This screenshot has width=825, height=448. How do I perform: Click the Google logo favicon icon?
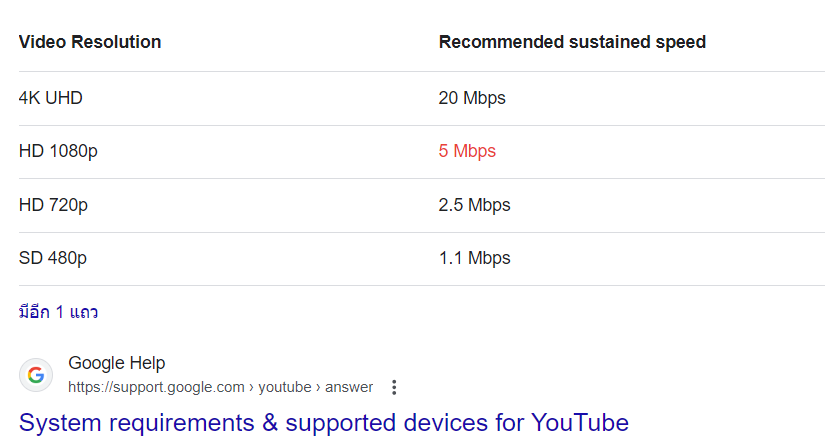pyautogui.click(x=36, y=375)
